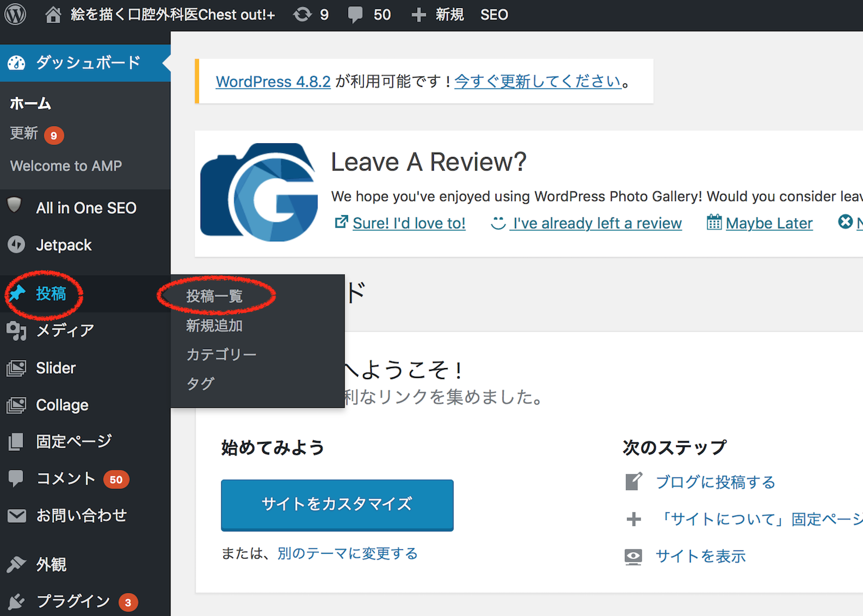This screenshot has width=863, height=616.
Task: Select 新規追加 in the flyout
Action: pyautogui.click(x=214, y=326)
